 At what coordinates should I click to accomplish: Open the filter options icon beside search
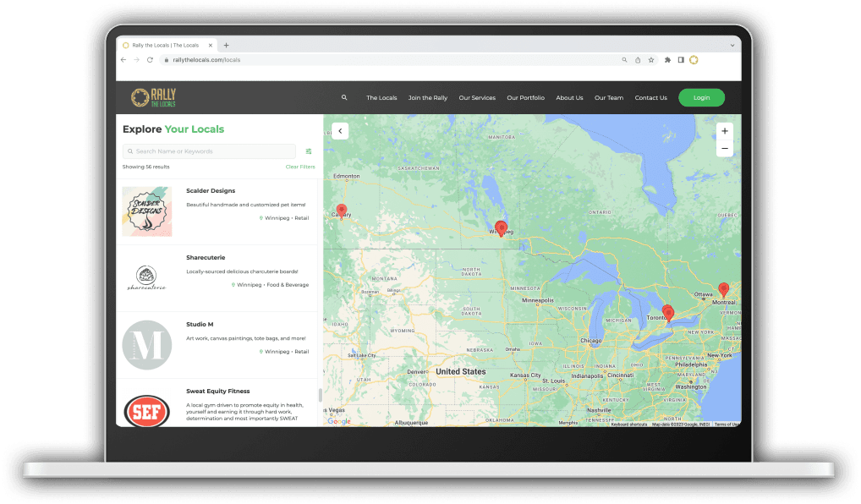[x=309, y=151]
